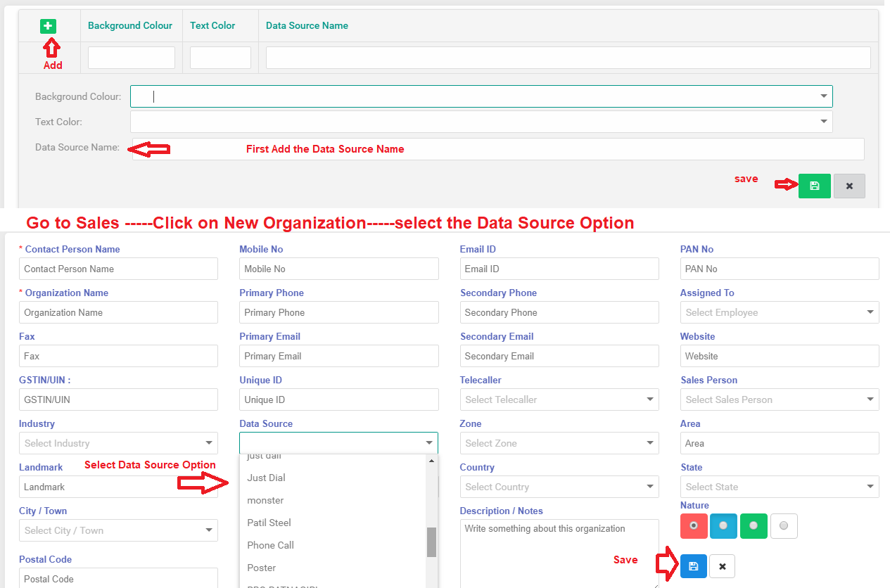Click the green plus Add icon
The height and width of the screenshot is (588, 890).
pos(48,26)
